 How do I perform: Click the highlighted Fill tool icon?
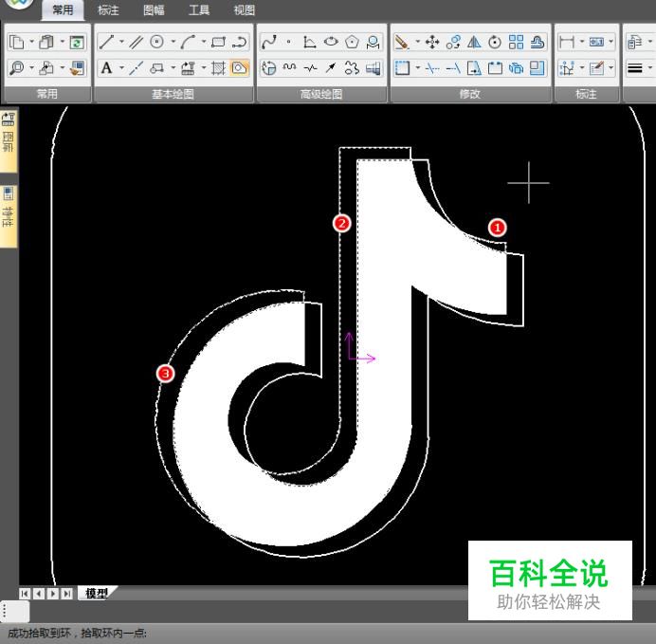(240, 67)
